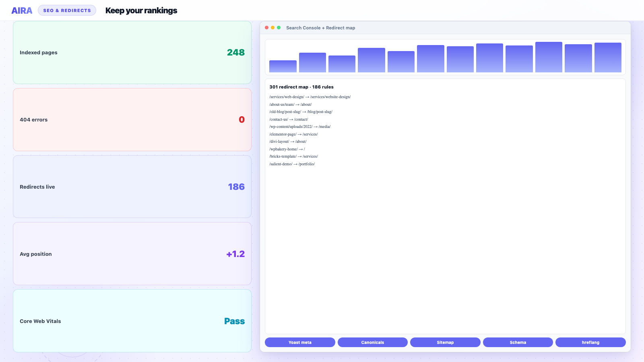Open the Indexed pages card

[x=132, y=52]
